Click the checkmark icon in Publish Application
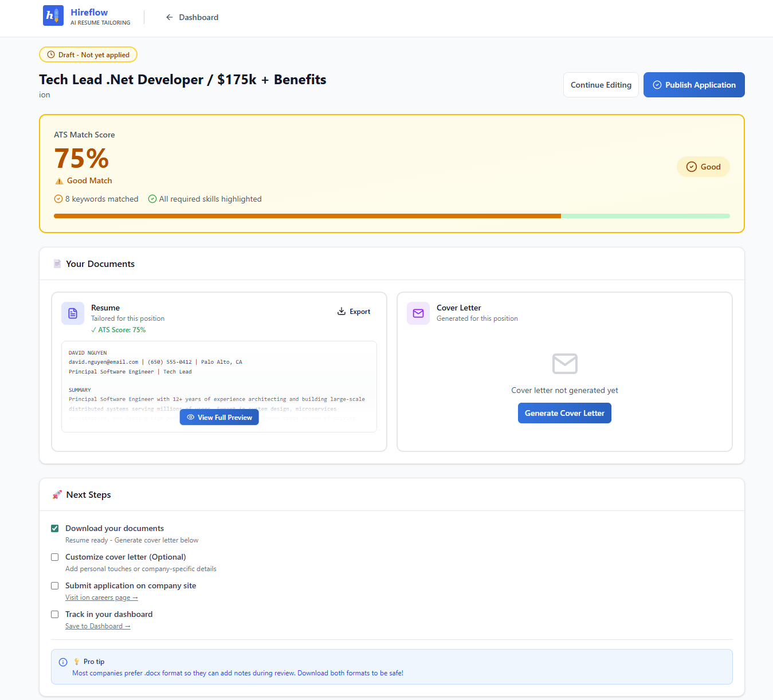The height and width of the screenshot is (700, 773). (x=657, y=85)
